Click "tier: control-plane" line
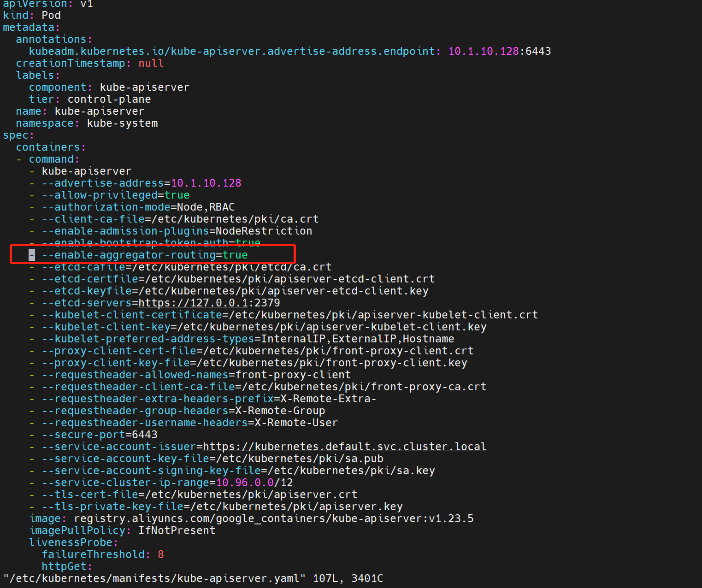 point(90,99)
